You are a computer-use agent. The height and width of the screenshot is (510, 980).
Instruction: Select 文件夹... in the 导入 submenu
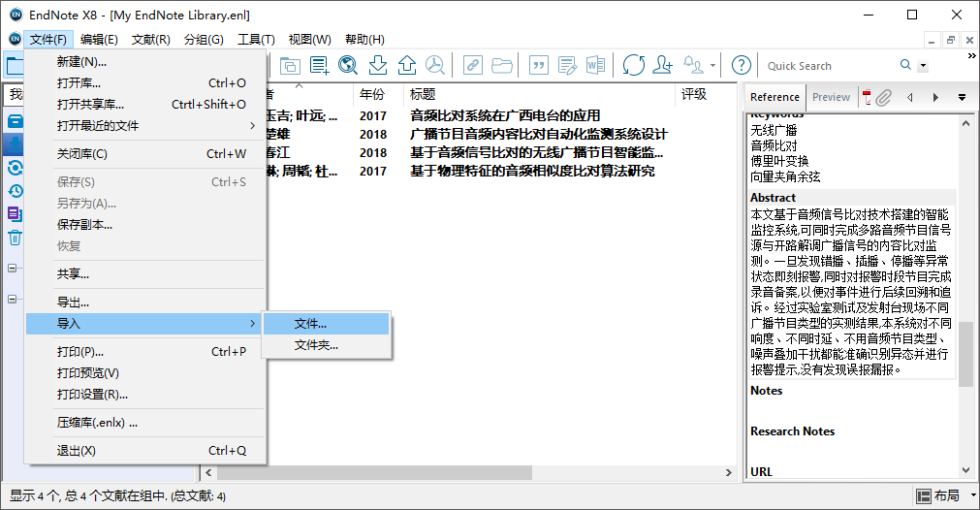coord(327,345)
